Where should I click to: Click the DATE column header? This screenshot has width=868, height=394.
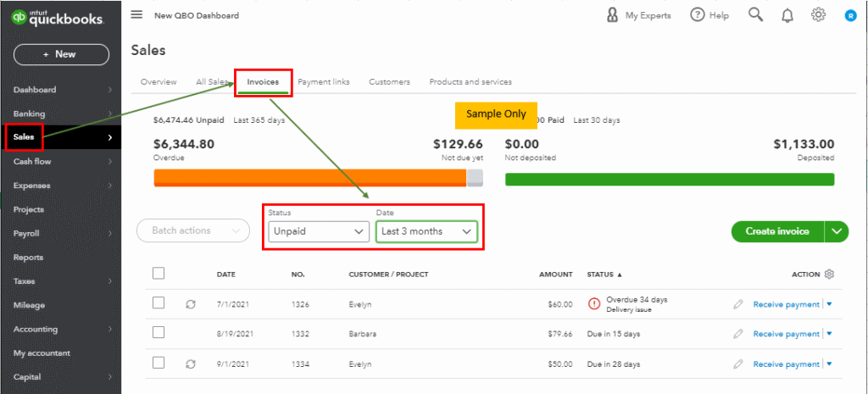[x=225, y=275]
